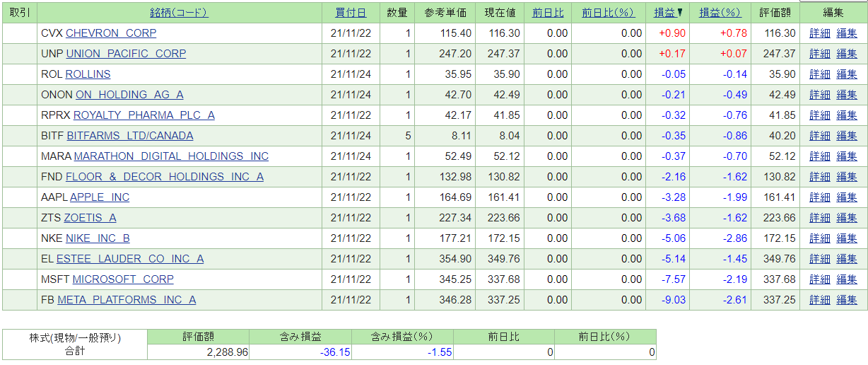Open MICROSOFT_CORP stock link
This screenshot has height=365, width=868.
coord(123,279)
